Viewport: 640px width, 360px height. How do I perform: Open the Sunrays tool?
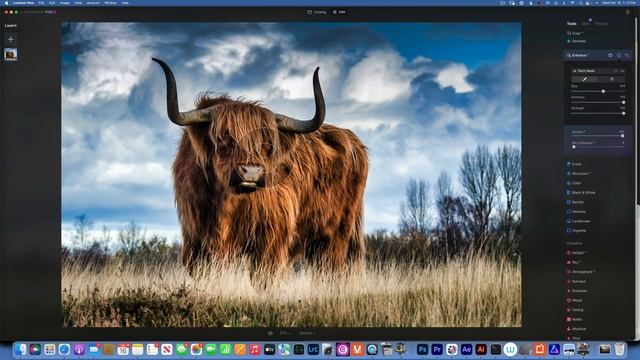(x=577, y=281)
